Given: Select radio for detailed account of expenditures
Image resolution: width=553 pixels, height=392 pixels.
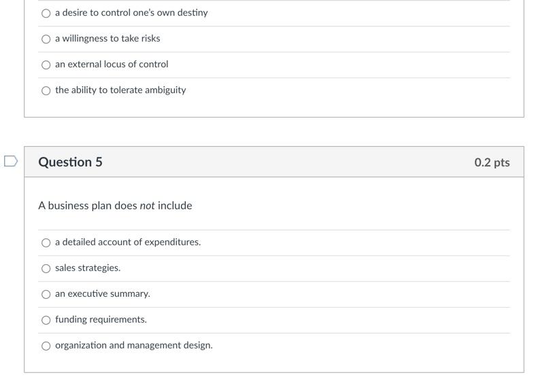Looking at the screenshot, I should [x=46, y=243].
